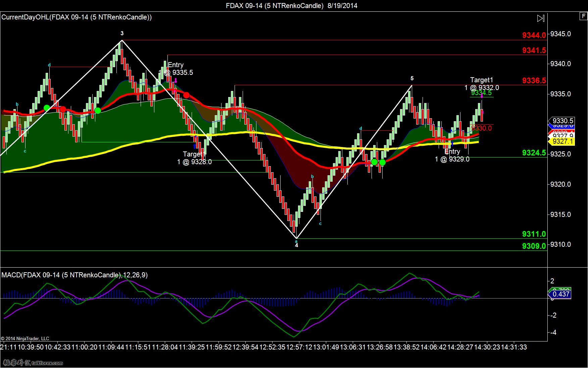Select the wave label 4 at chart bottom
Screen dimensions: 588x368
(296, 245)
